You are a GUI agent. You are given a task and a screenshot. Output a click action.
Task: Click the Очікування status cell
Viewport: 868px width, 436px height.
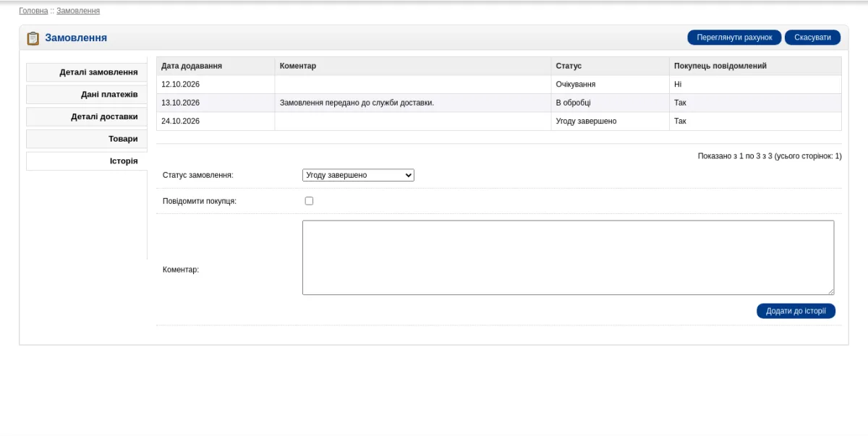pos(610,85)
